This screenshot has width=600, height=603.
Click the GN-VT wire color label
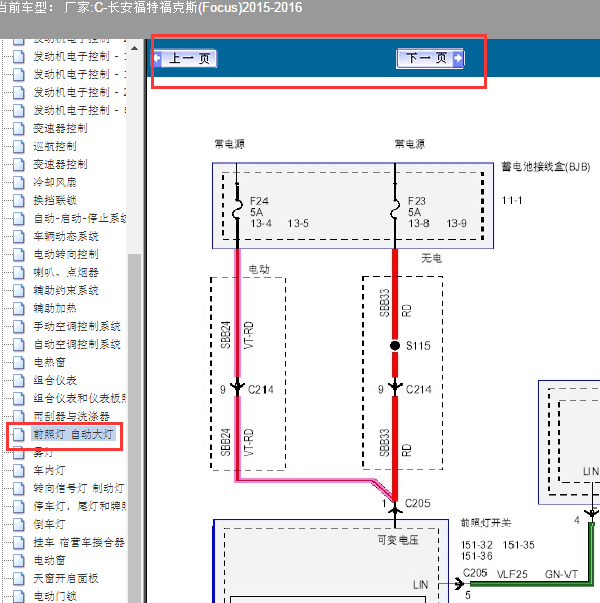[x=561, y=574]
